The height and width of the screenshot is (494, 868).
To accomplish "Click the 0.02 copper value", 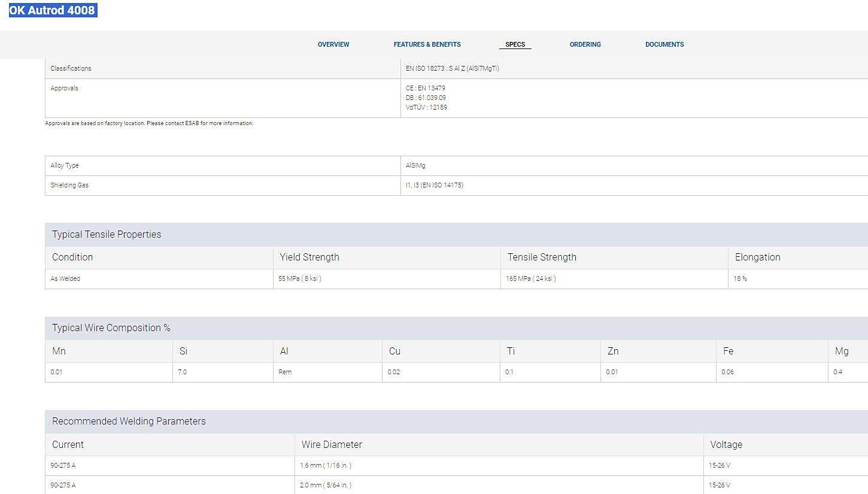I will coord(393,372).
